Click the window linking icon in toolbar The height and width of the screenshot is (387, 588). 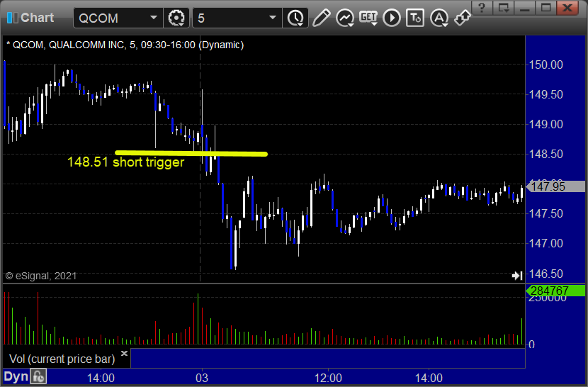coord(463,18)
